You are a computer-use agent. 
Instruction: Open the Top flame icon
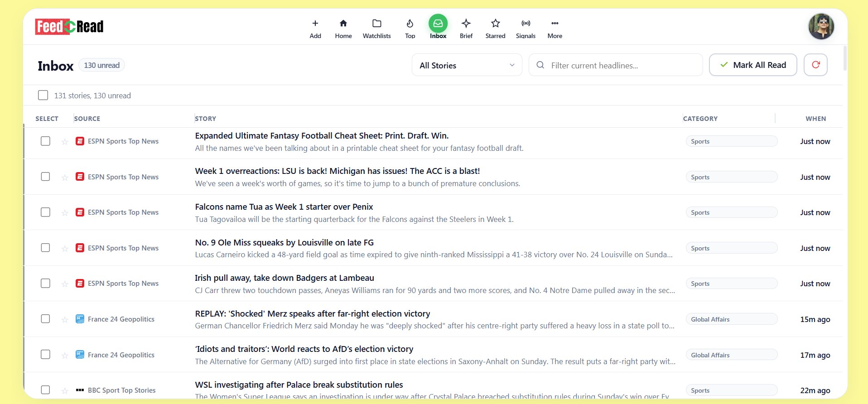[x=410, y=24]
